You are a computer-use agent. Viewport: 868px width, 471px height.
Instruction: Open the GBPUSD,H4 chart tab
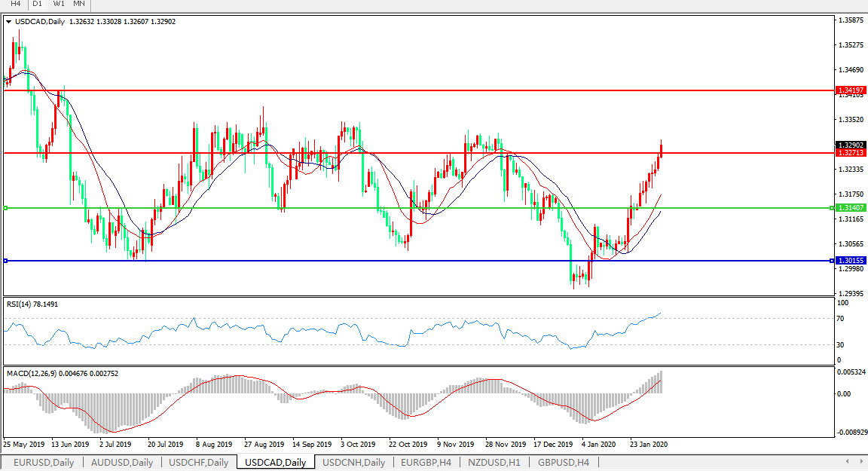tap(563, 462)
